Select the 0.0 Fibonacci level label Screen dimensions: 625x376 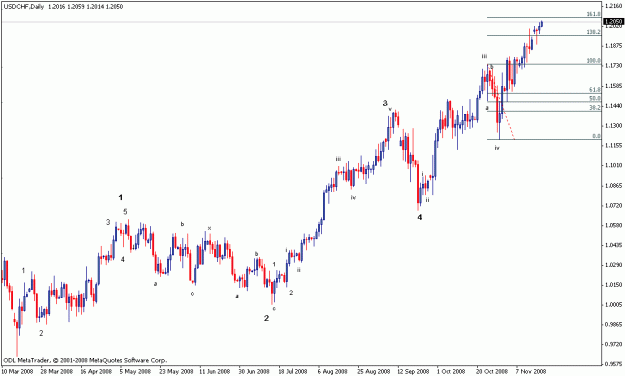596,136
